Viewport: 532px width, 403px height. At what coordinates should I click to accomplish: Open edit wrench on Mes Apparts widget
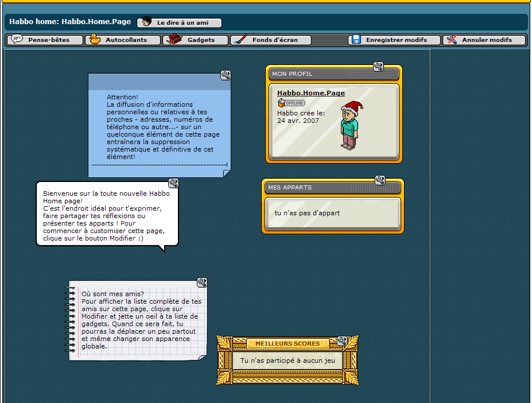(x=380, y=180)
